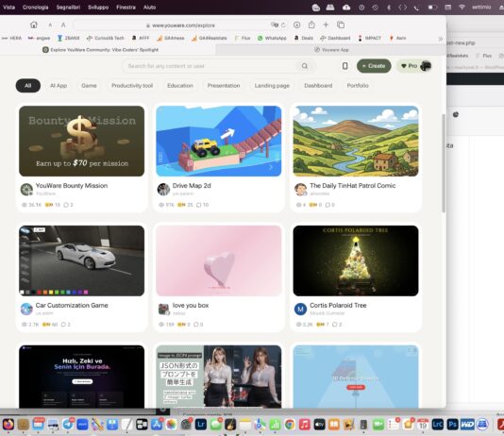
Task: Click the Safari home icon
Action: click(34, 25)
